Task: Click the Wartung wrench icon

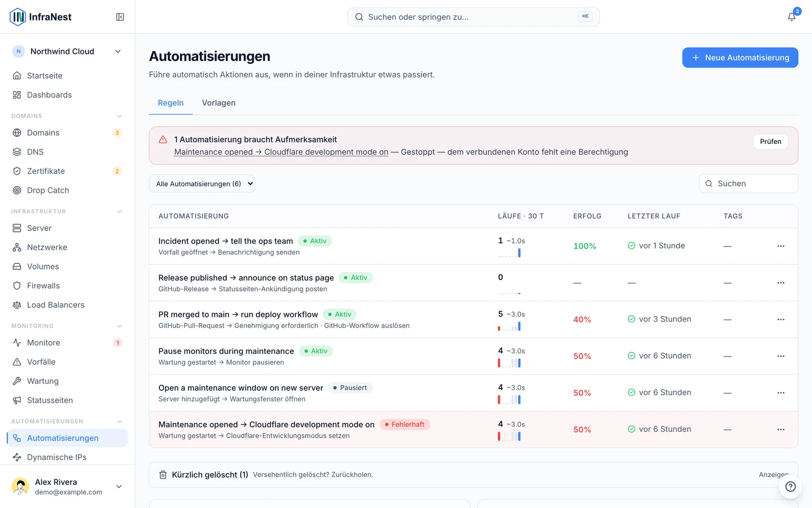Action: pyautogui.click(x=17, y=381)
